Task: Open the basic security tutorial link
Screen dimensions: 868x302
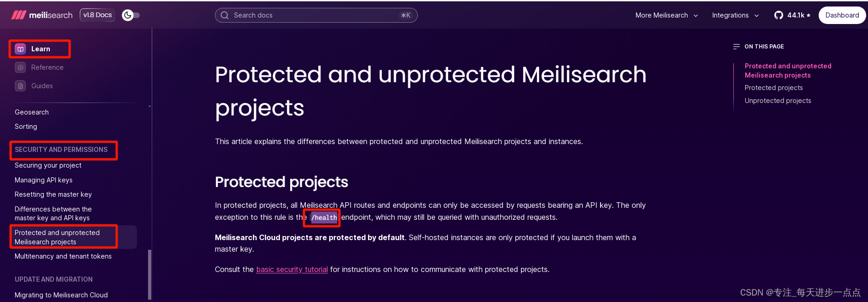Action: click(x=291, y=269)
